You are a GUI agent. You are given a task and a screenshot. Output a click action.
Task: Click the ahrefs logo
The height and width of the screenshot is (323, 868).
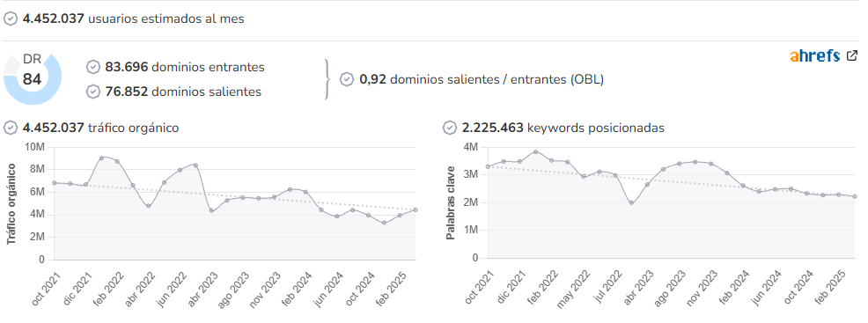815,55
